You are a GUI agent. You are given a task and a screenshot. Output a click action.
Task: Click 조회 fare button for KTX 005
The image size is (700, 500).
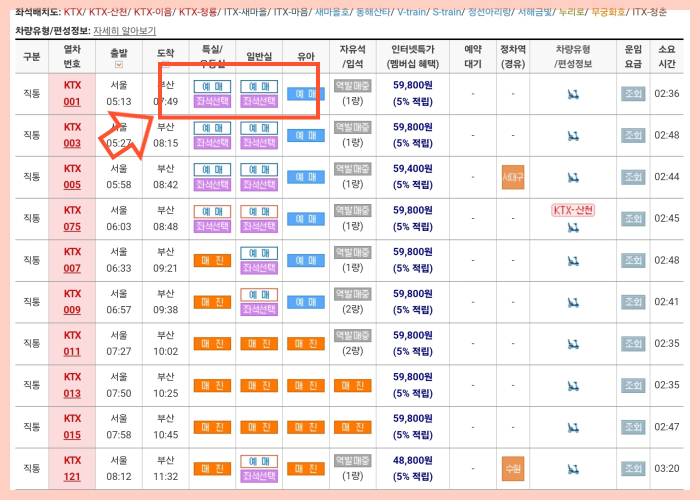(633, 177)
